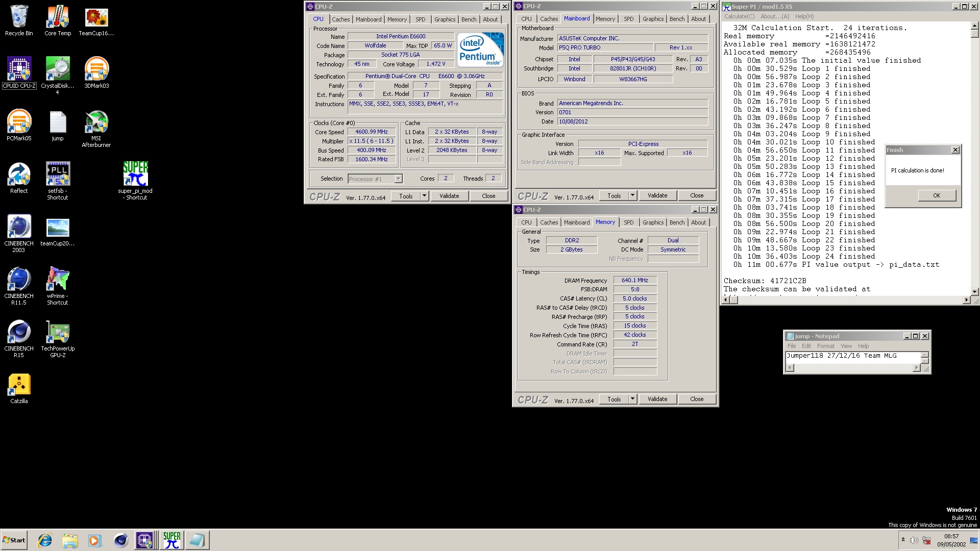Open the File menu in Notepad

[792, 346]
